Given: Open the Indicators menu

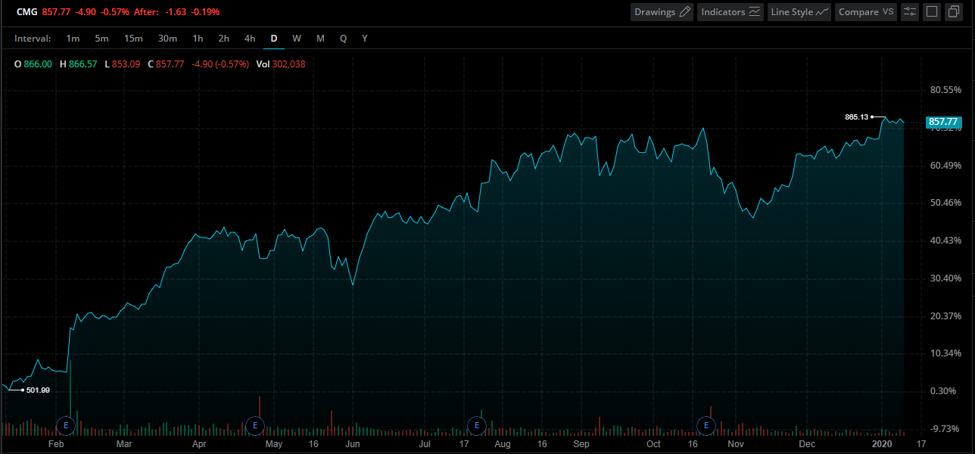Looking at the screenshot, I should coord(731,12).
